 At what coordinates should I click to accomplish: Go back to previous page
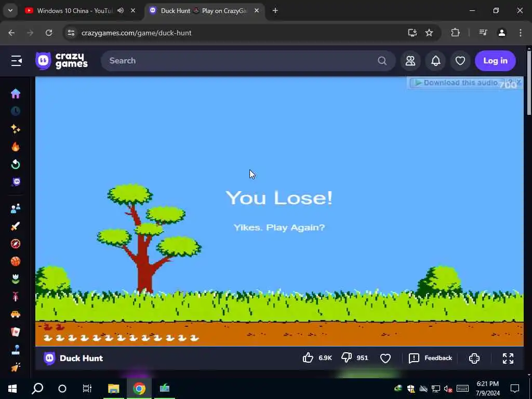pos(11,33)
